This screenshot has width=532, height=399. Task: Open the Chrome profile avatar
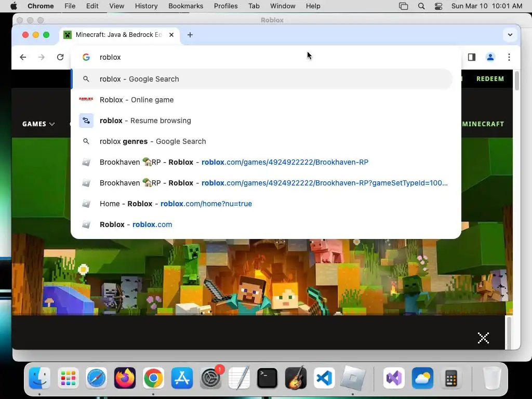(x=490, y=57)
